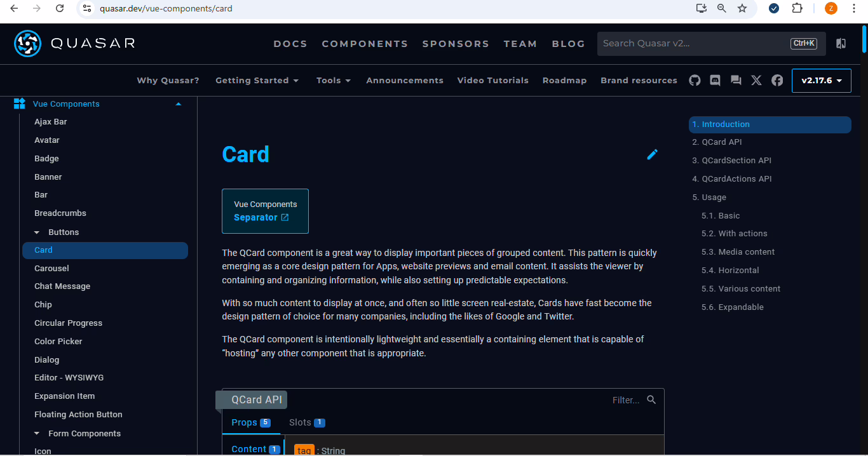The width and height of the screenshot is (868, 456).
Task: Open the forum chat-bubbles icon
Action: click(736, 80)
